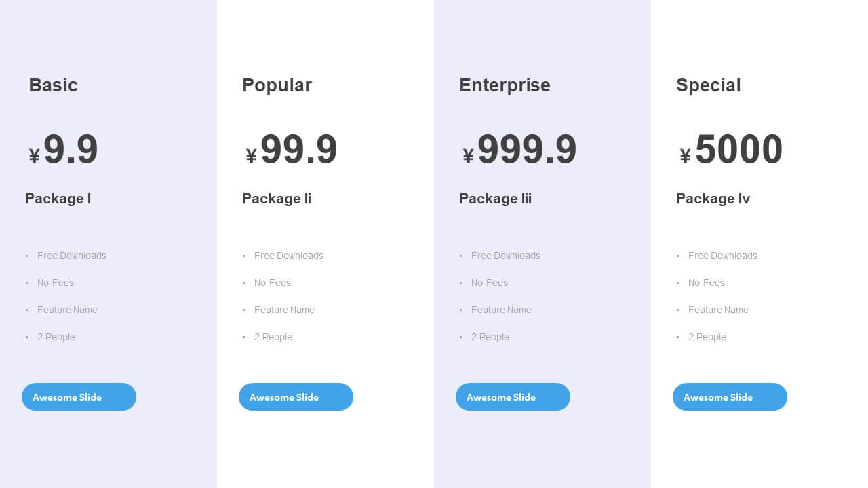Screen dimensions: 868x488
Task: Select the Package Iii label
Action: click(495, 199)
